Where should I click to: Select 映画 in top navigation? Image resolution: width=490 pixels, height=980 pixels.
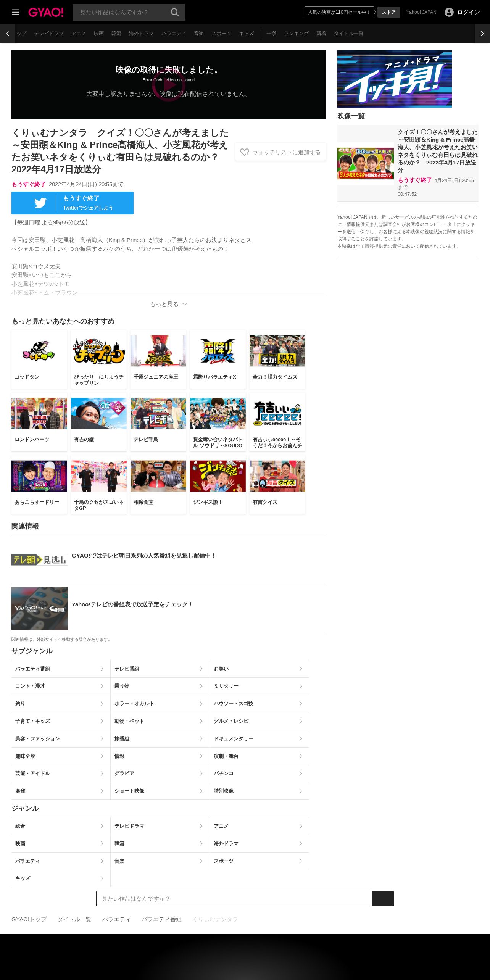click(x=99, y=34)
